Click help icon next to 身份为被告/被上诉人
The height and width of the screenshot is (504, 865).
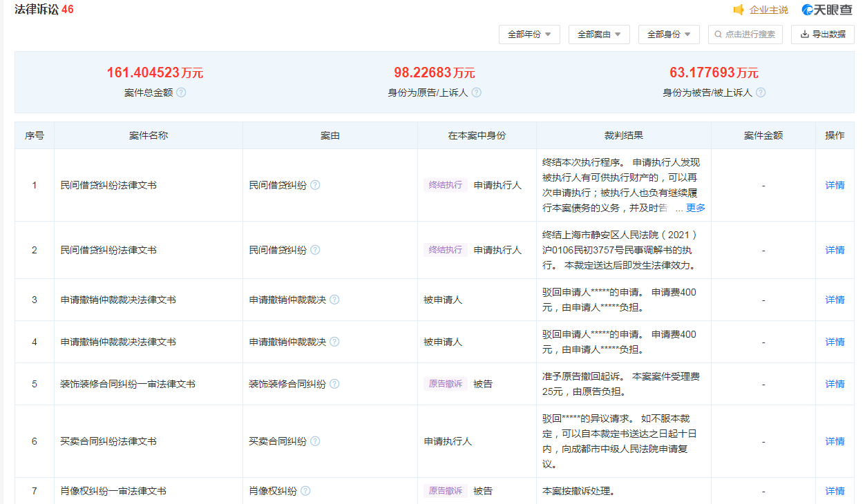click(761, 93)
